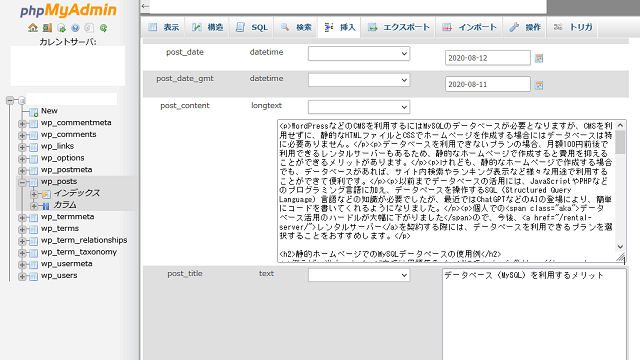
Task: Open function dropdown for post_title
Action: coord(359,275)
